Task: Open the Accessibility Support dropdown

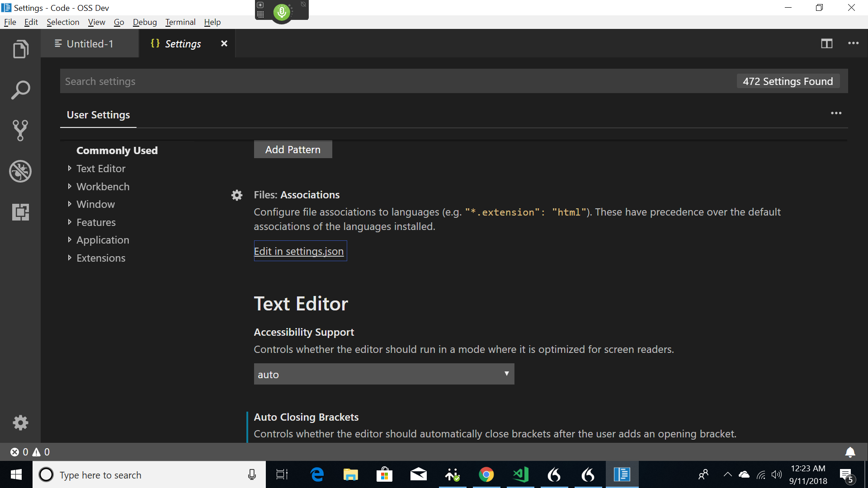Action: point(384,374)
